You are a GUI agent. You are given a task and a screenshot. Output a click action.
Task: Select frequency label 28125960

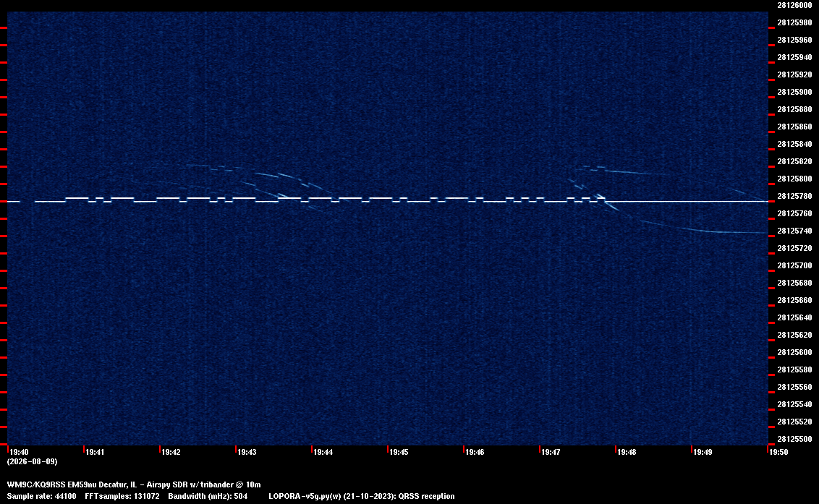click(794, 40)
